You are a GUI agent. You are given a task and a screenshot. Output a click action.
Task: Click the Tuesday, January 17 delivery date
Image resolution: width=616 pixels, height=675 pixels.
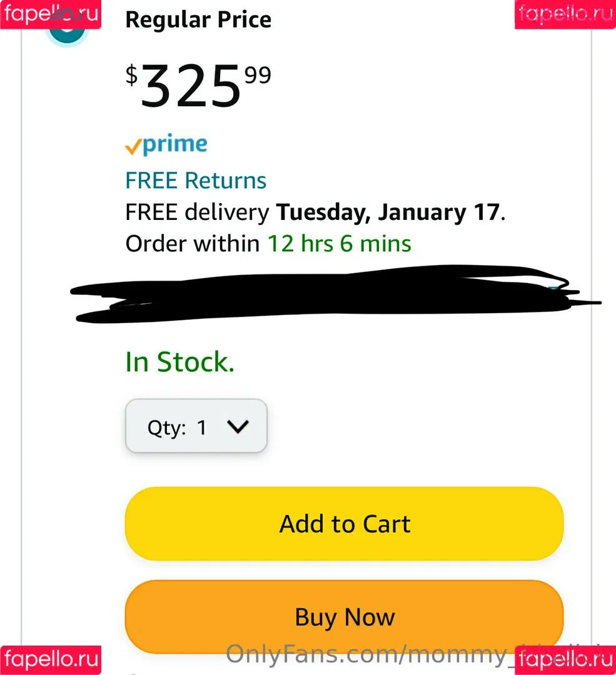point(388,212)
